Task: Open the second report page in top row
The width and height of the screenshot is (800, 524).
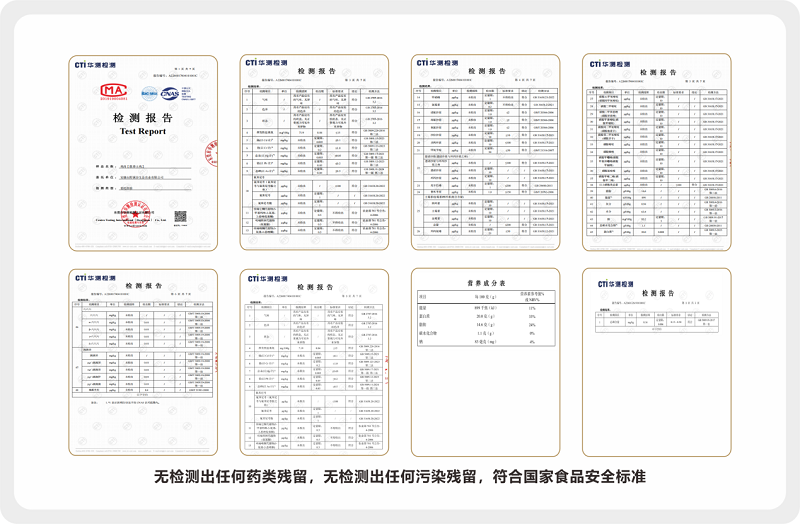Action: 314,153
